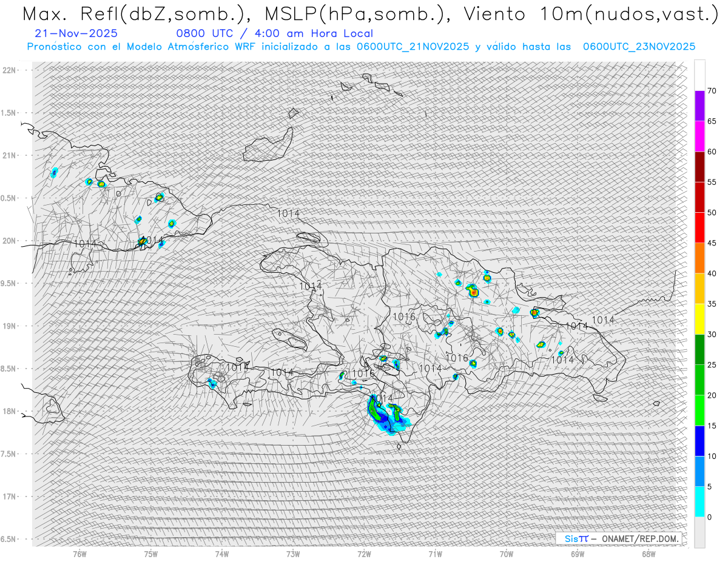Select the '45' value on the colorbar scale

click(712, 243)
